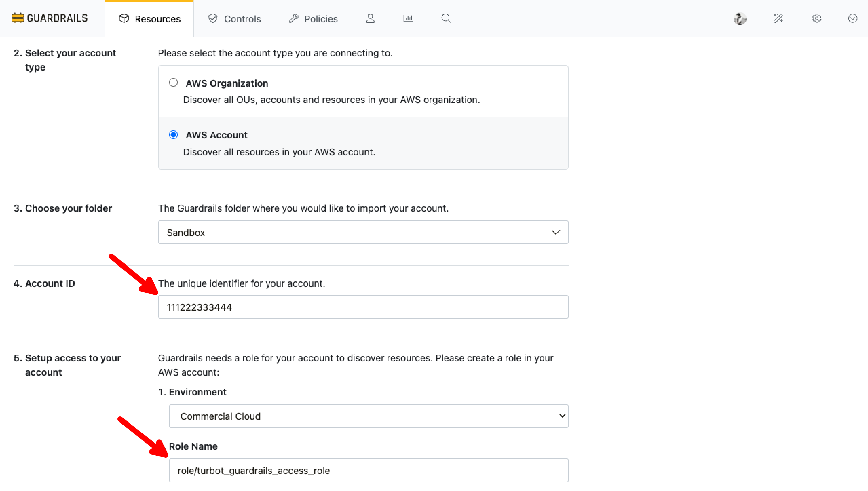
Task: Click the Guardrails logo
Action: (x=50, y=18)
